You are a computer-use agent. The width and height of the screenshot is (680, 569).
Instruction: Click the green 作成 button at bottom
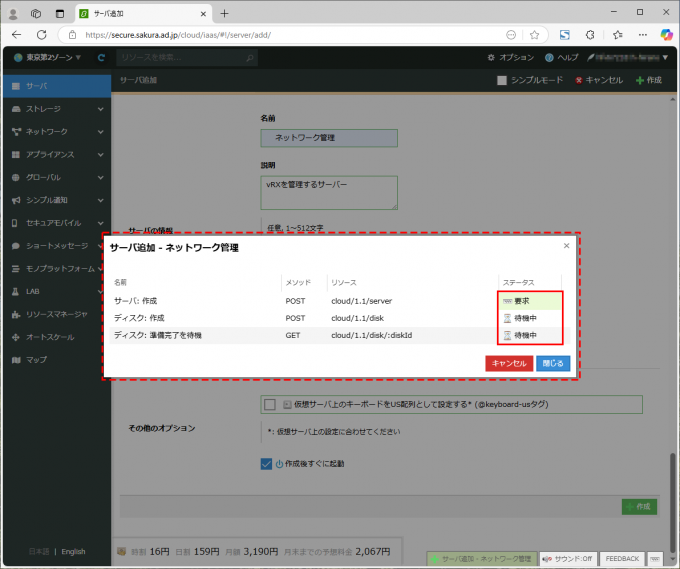pyautogui.click(x=640, y=507)
